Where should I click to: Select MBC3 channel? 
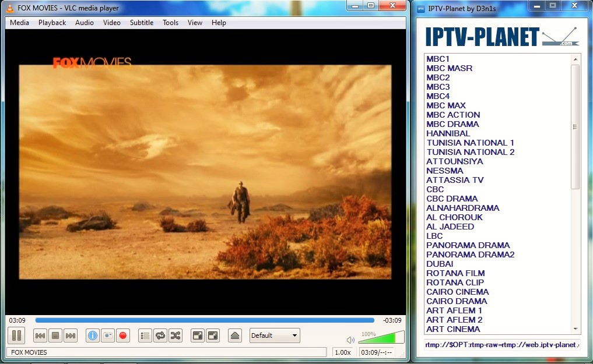point(438,87)
